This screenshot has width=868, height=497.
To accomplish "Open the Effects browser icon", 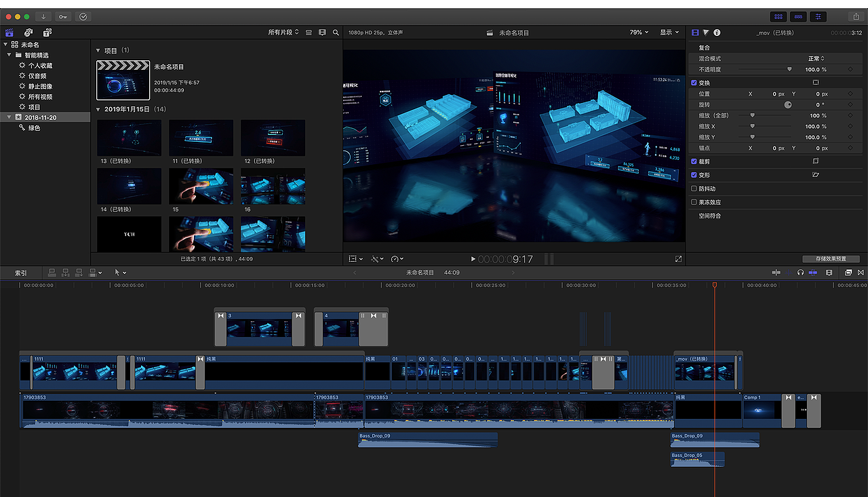I will click(x=848, y=273).
